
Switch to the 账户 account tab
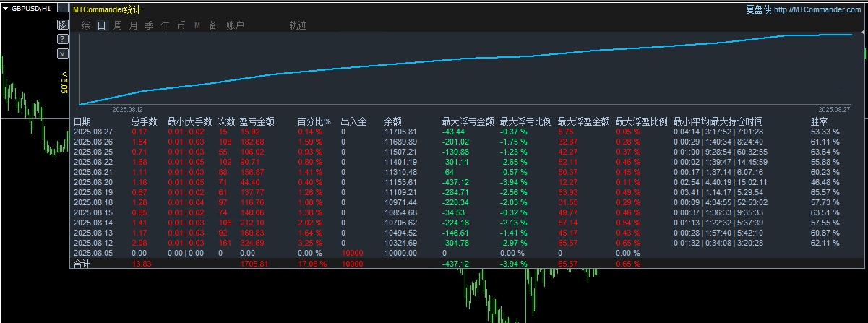click(236, 25)
